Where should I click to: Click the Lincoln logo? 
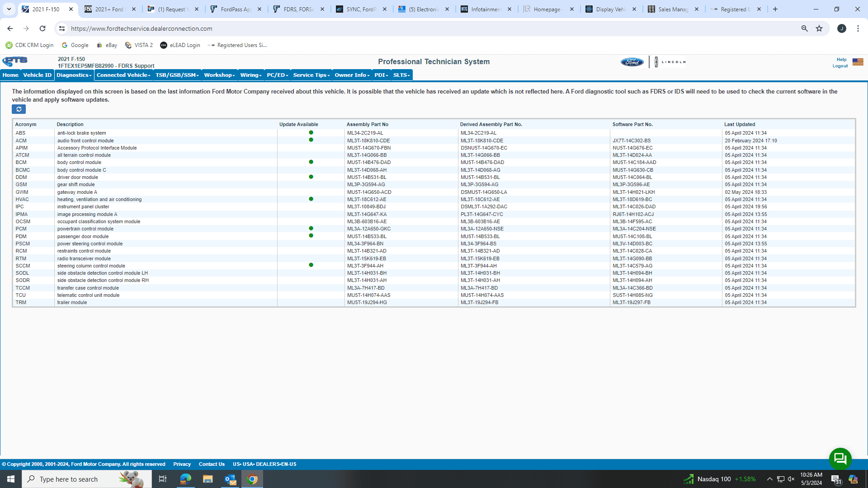coord(669,61)
